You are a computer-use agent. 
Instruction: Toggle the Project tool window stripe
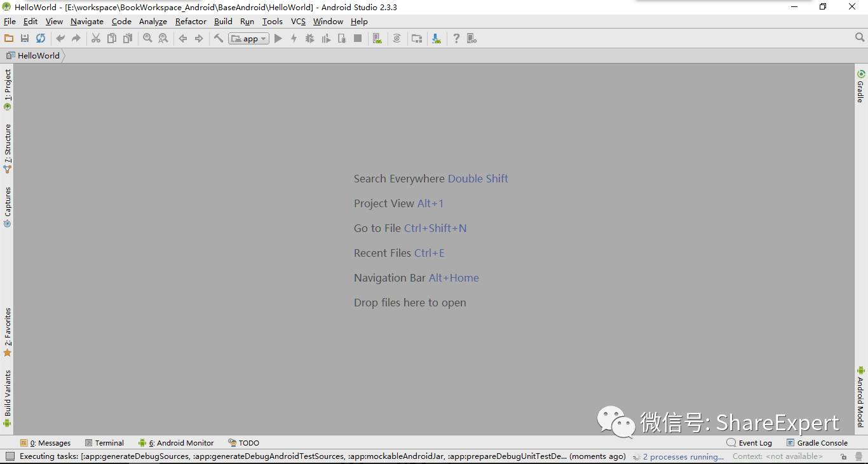(8, 90)
